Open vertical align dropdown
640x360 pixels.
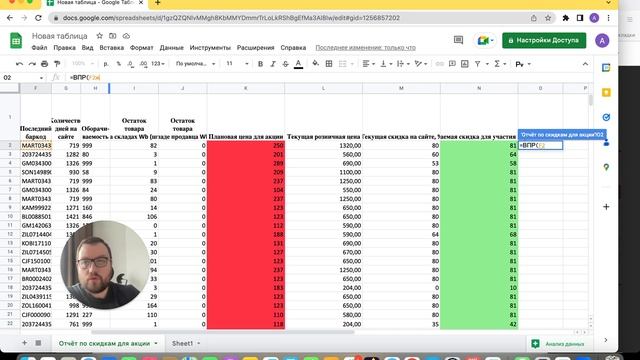point(386,64)
